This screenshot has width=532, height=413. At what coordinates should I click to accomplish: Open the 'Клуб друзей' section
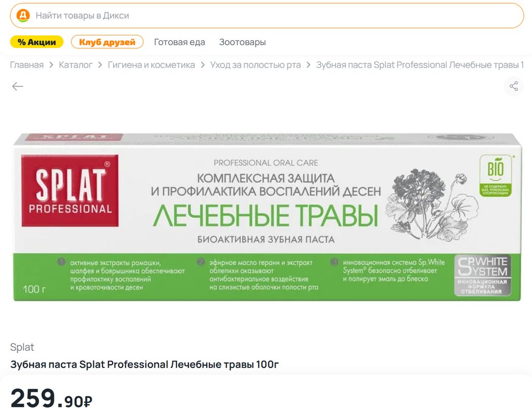107,42
